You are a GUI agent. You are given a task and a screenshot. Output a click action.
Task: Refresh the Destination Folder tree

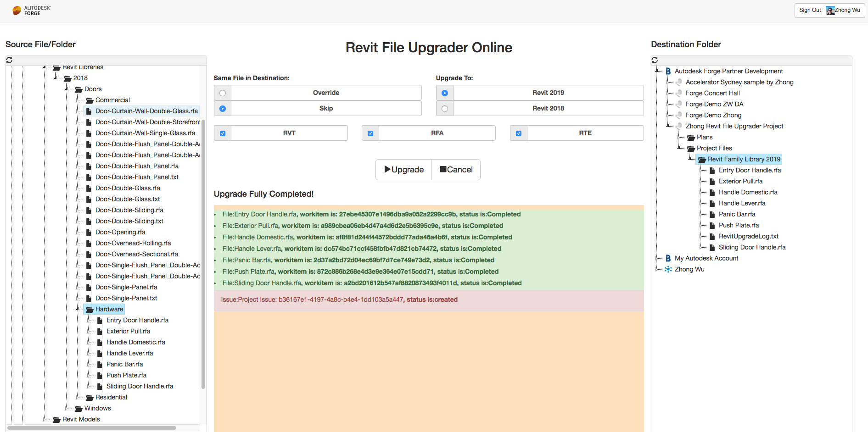(x=655, y=60)
